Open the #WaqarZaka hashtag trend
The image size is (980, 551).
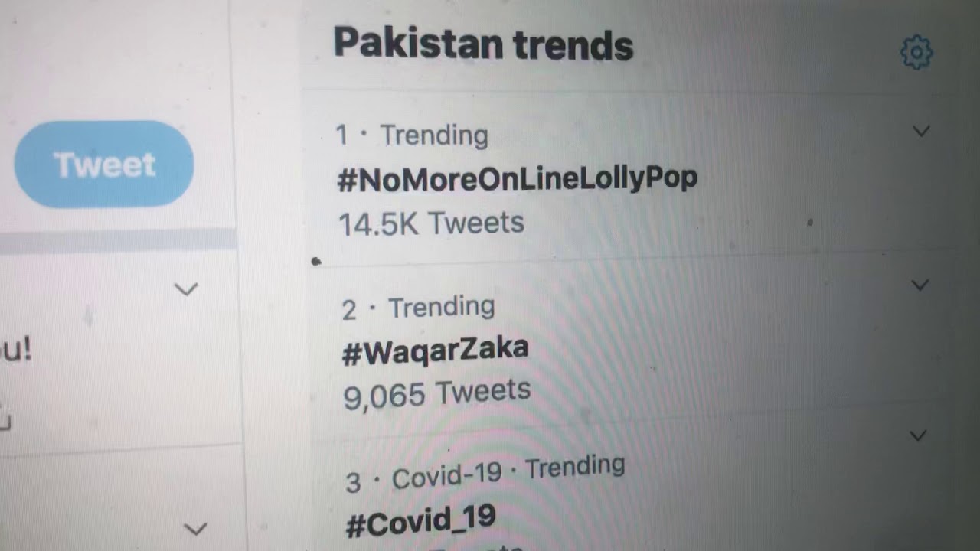[x=436, y=350]
